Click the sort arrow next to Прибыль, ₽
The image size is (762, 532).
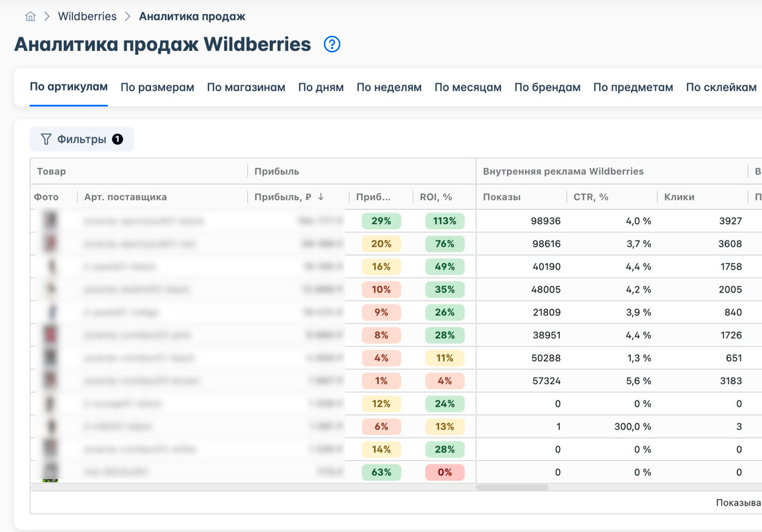(x=321, y=197)
